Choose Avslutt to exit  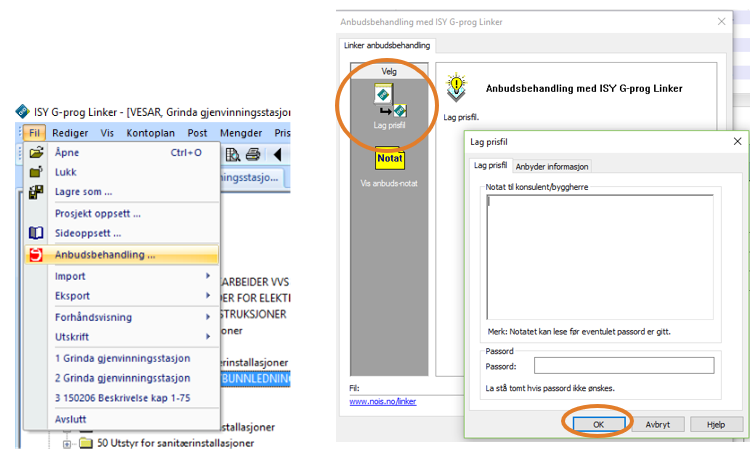pos(122,419)
